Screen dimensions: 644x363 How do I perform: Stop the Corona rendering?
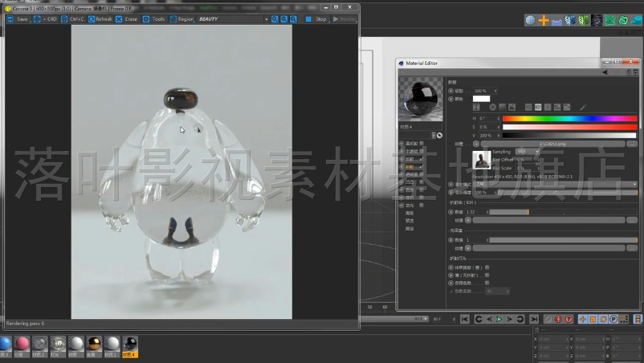pos(316,19)
